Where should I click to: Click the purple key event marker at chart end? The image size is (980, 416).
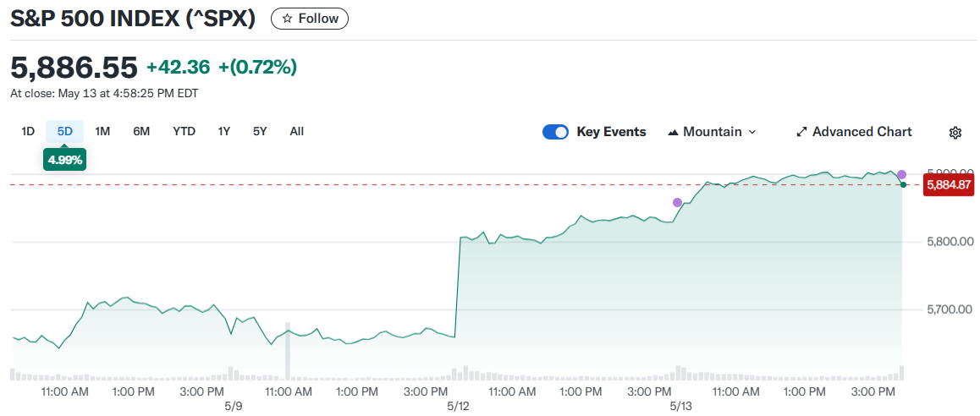[x=901, y=174]
